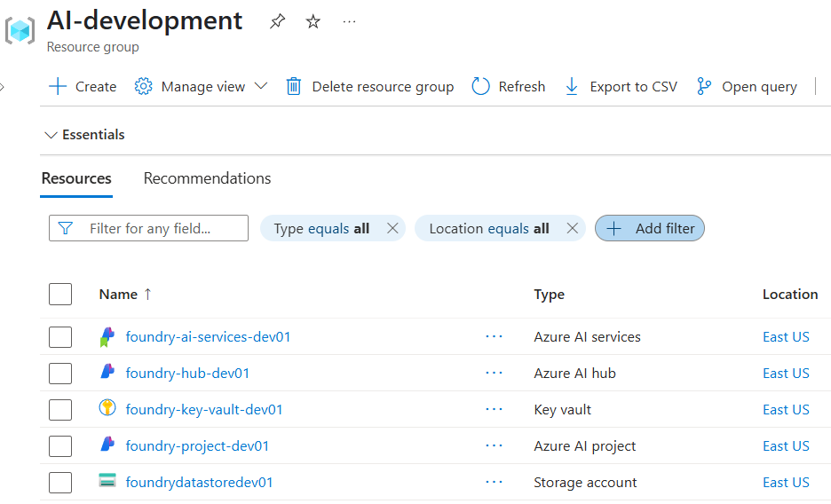
Task: Click Export to CSV
Action: 621,86
